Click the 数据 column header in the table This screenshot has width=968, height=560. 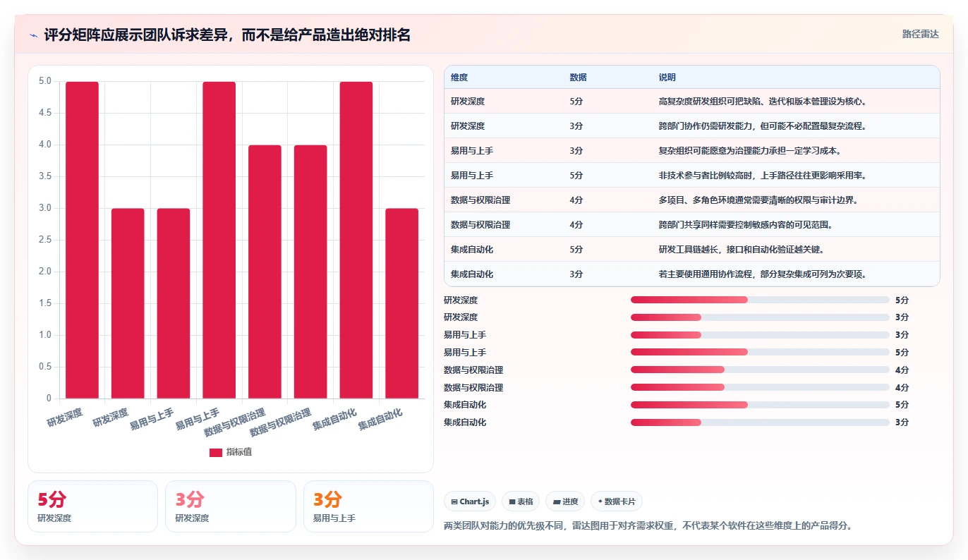coord(578,78)
